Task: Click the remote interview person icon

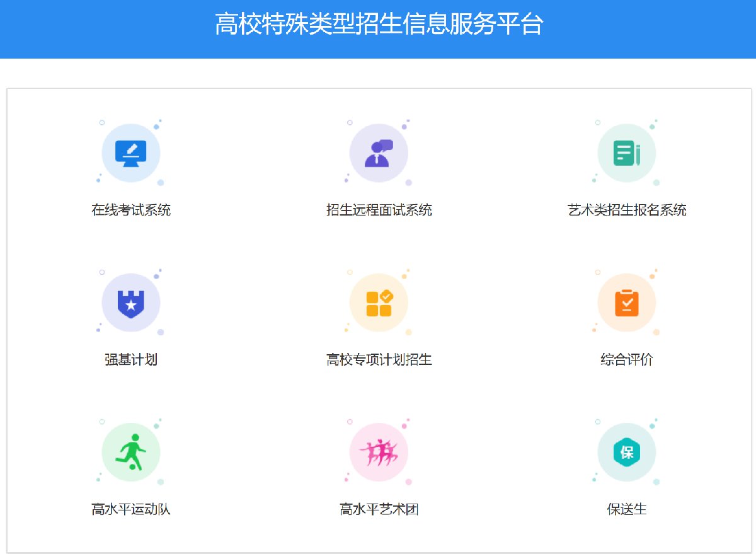Action: (379, 153)
